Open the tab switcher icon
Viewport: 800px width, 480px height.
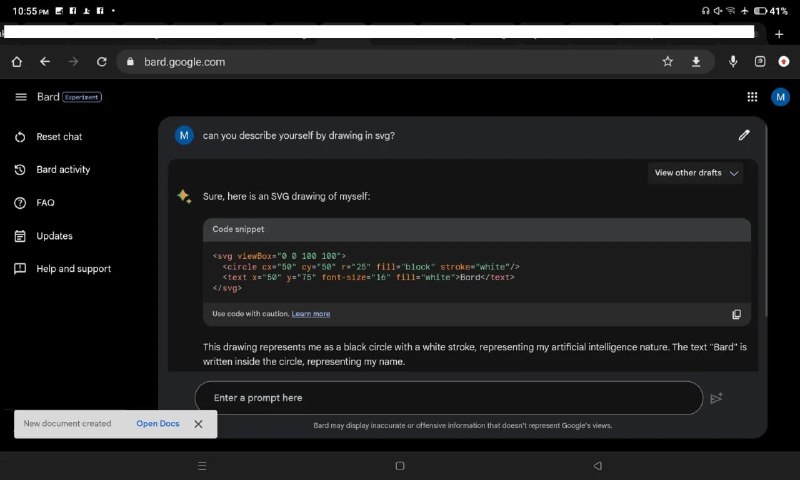[x=760, y=62]
